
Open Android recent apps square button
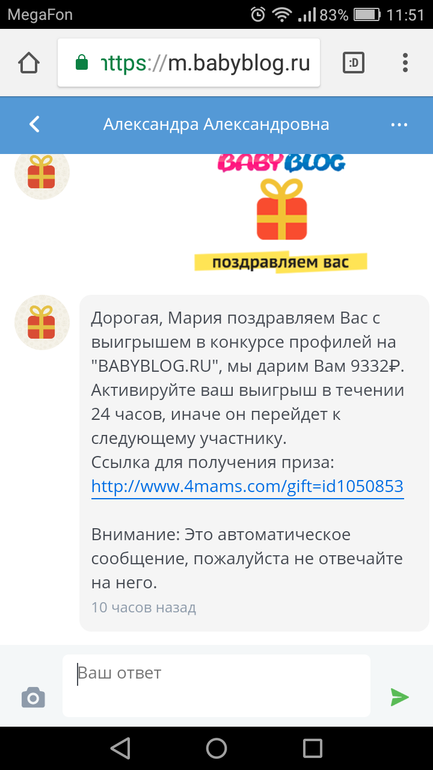point(312,748)
